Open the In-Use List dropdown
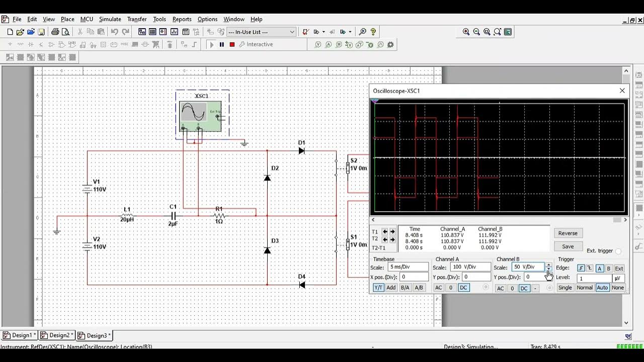Screen dimensions: 644x362 click(291, 32)
